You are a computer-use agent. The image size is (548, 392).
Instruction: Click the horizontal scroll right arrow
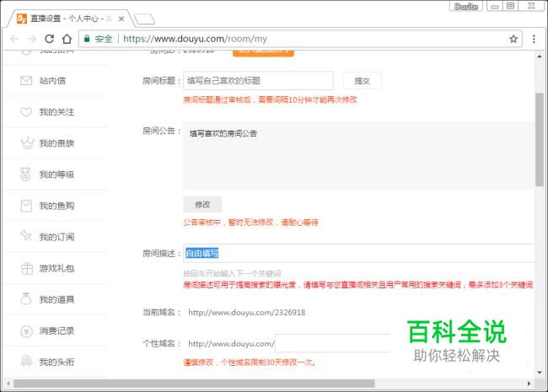pos(529,384)
